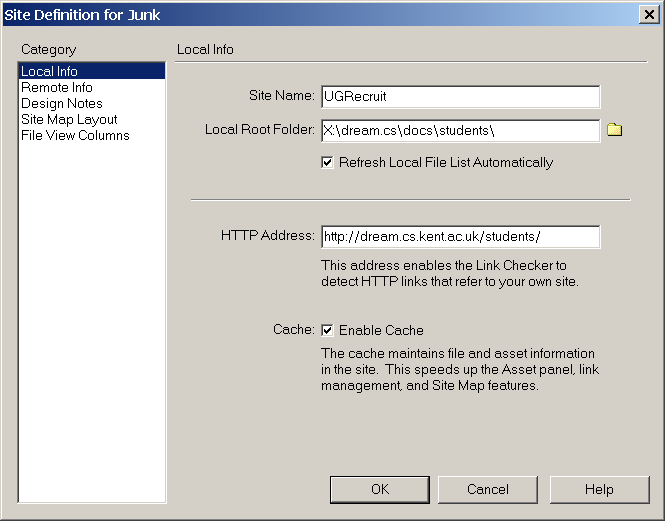Open Help for site definition
Screen dimensions: 665x521
(599, 490)
